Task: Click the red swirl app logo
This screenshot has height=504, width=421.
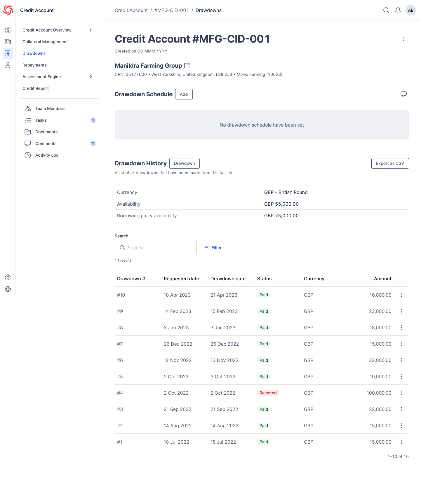Action: pos(8,10)
